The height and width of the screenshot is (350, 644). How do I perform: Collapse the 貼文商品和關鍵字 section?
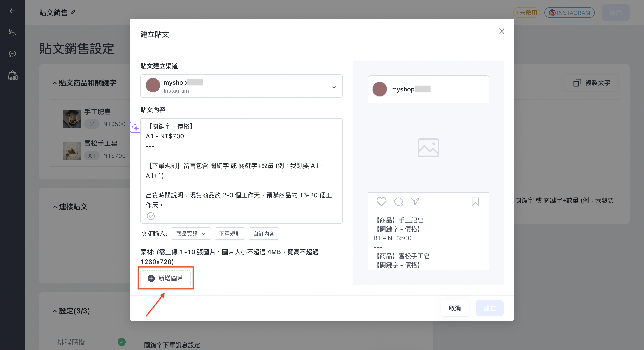pos(55,83)
